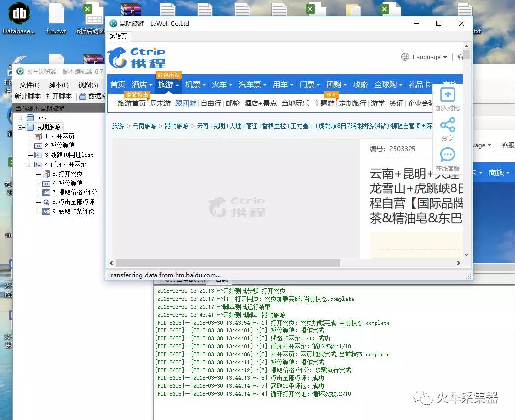Click 昆明旅游 breadcrumb link

pos(176,126)
